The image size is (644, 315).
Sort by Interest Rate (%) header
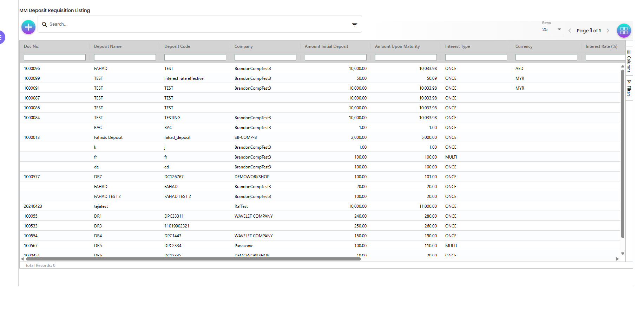pos(602,46)
